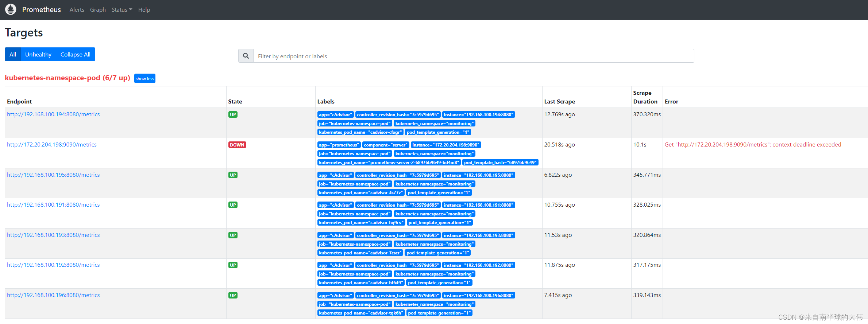
Task: Click the 328.025ms scrape duration cell
Action: pyautogui.click(x=647, y=205)
